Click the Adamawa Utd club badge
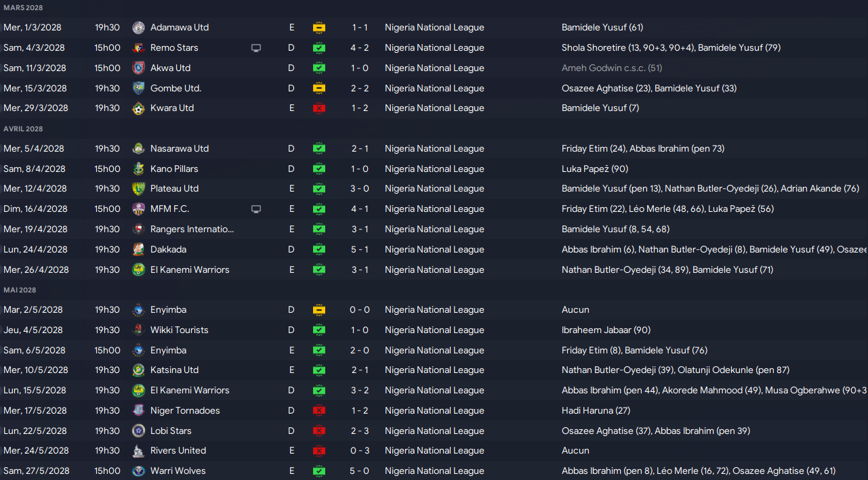 click(139, 28)
